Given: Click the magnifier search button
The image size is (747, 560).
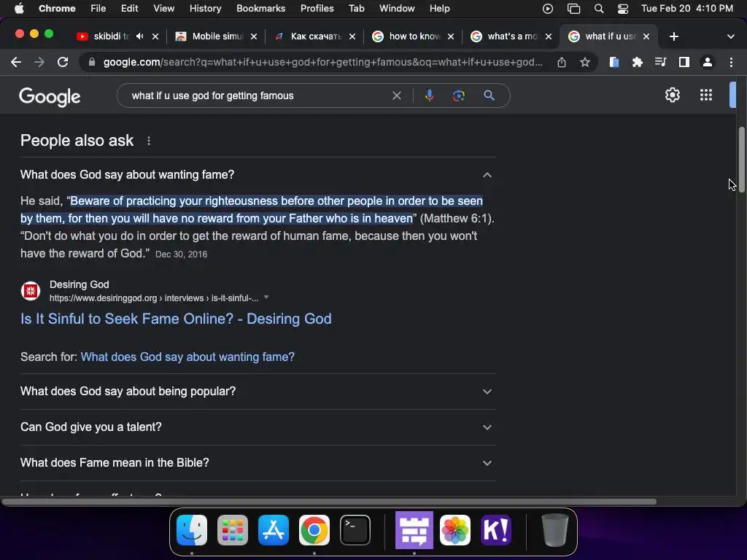Looking at the screenshot, I should [489, 96].
